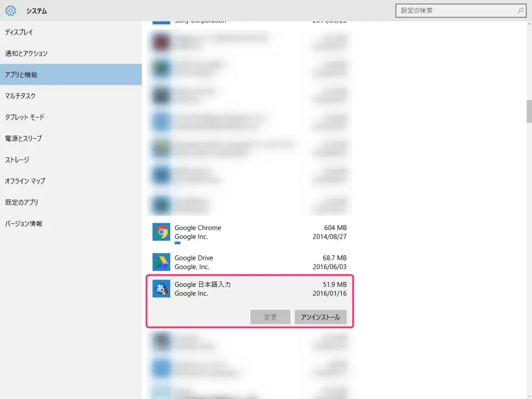Click scrollbar up arrow
The height and width of the screenshot is (399, 532).
529,24
